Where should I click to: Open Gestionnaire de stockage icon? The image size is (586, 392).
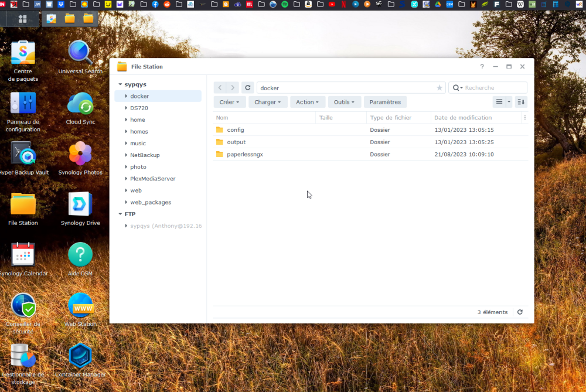pos(23,356)
